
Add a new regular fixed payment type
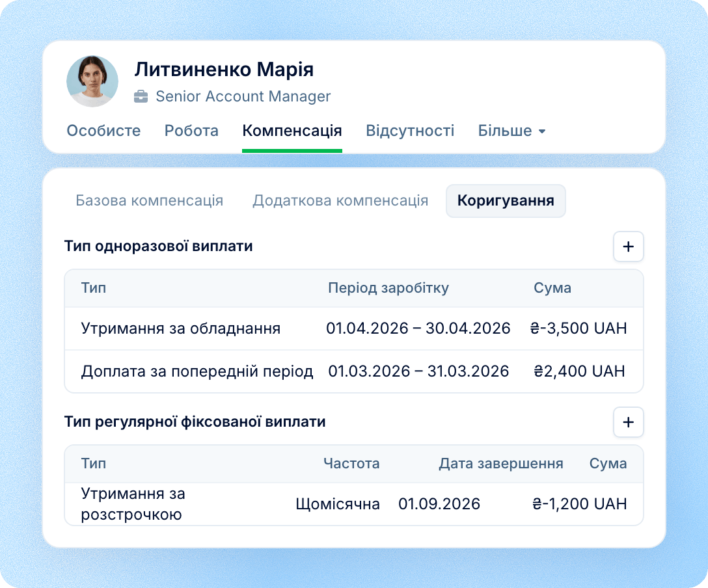(628, 422)
